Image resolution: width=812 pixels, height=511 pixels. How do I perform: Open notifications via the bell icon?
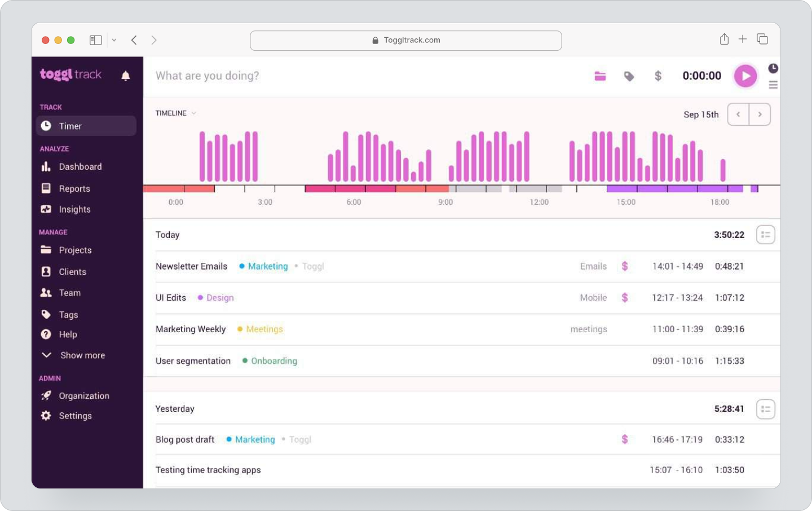pyautogui.click(x=125, y=75)
